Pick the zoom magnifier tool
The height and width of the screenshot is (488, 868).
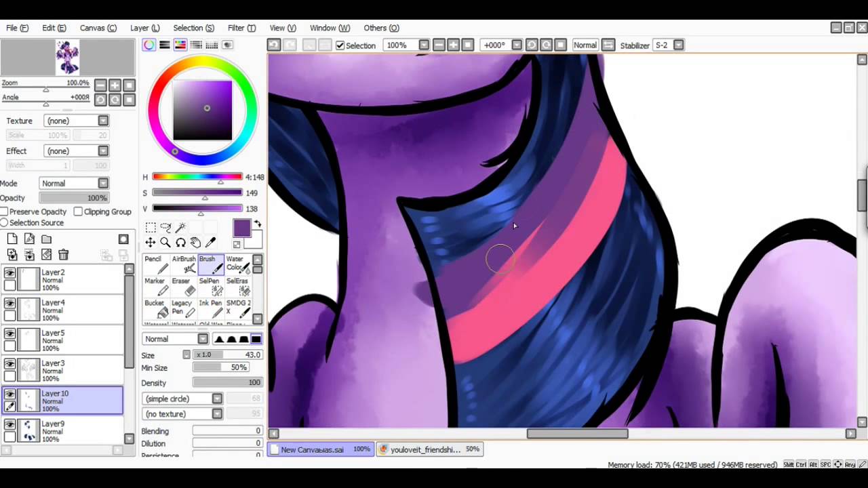point(165,243)
